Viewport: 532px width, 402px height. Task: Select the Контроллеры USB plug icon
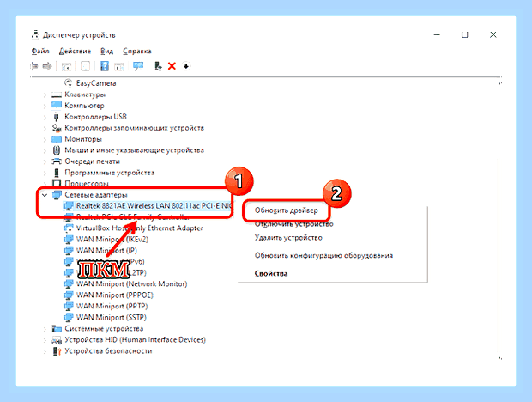click(x=57, y=117)
